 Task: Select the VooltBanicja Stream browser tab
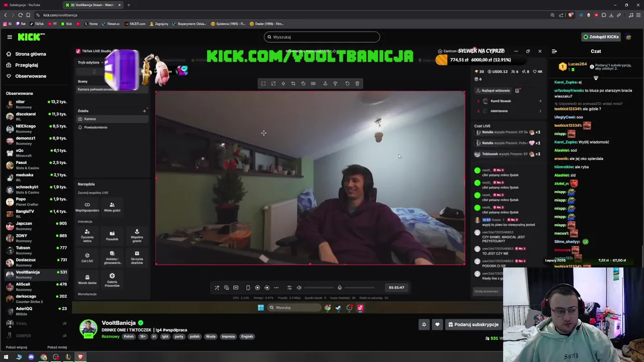[x=93, y=5]
